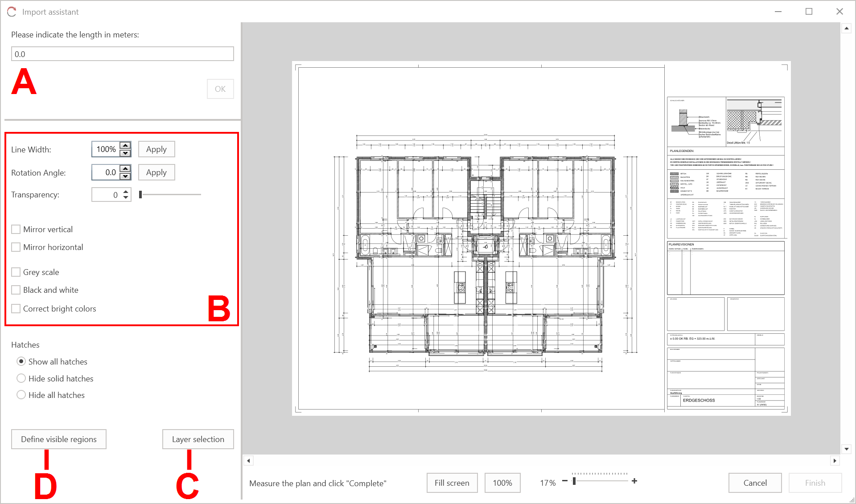Click the length in meters field
This screenshot has width=856, height=504.
tap(122, 54)
